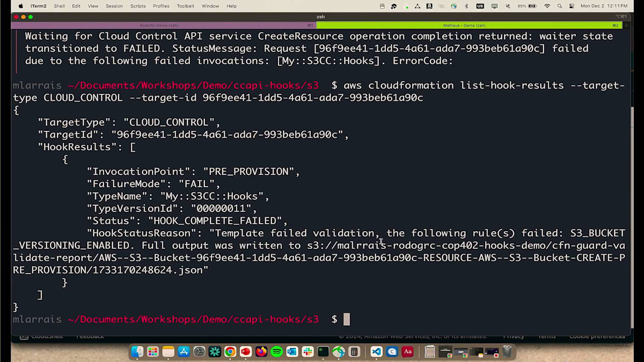Click the red close window button
The image size is (644, 362).
click(x=16, y=17)
